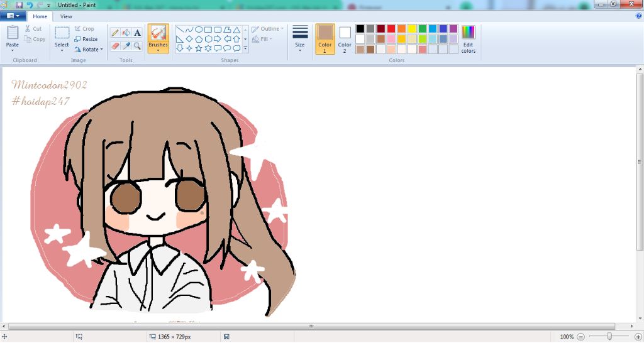Choose the straight Line shape
The image size is (644, 343).
tap(179, 30)
